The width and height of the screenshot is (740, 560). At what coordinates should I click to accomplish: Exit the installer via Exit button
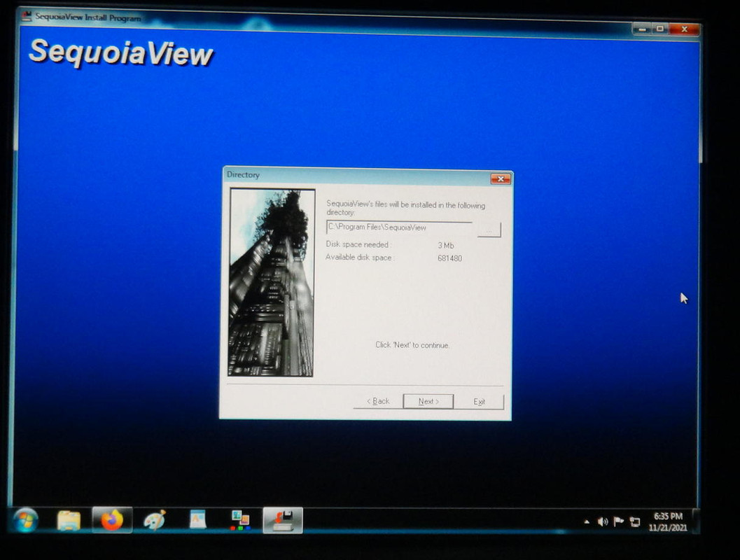pyautogui.click(x=479, y=402)
